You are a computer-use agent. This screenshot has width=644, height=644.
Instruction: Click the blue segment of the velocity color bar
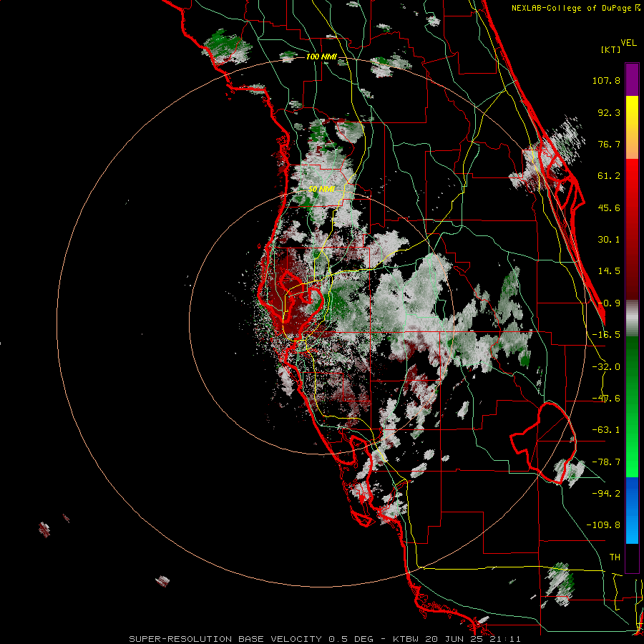(632, 510)
